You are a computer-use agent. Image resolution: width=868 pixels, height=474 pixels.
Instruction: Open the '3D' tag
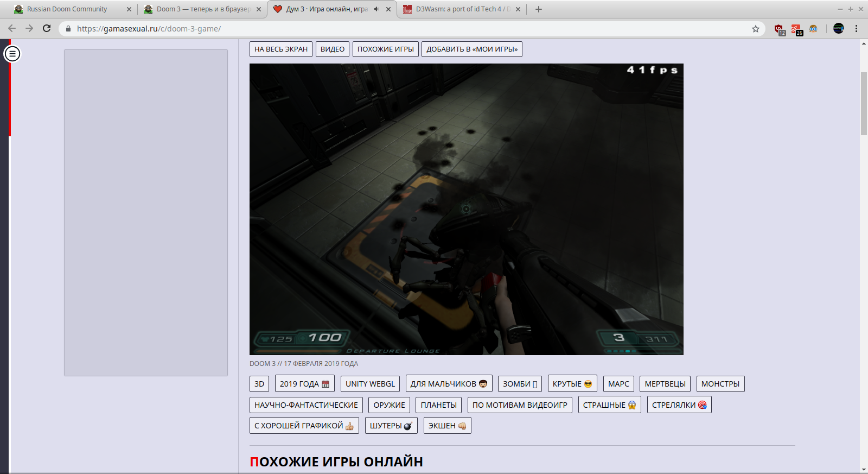259,384
